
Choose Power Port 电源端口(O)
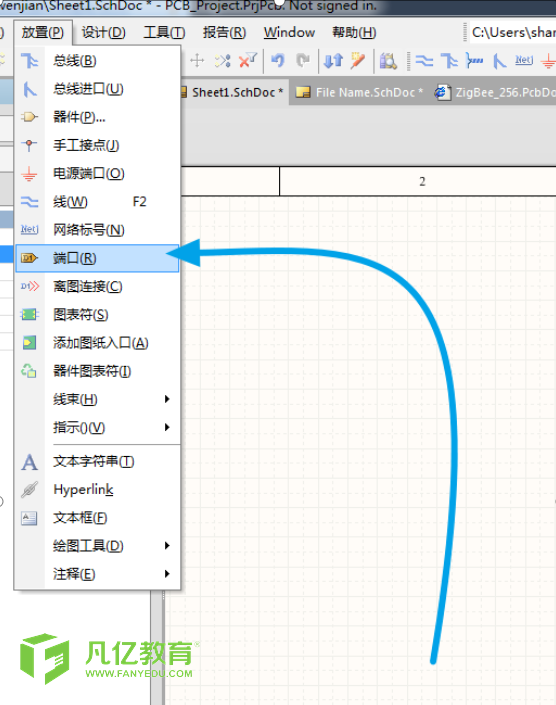click(97, 174)
